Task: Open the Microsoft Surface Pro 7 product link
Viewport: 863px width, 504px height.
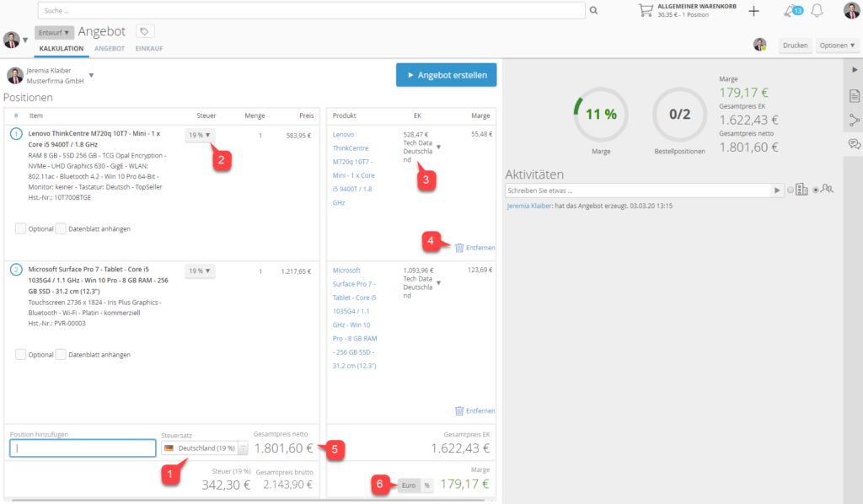Action: tap(355, 318)
